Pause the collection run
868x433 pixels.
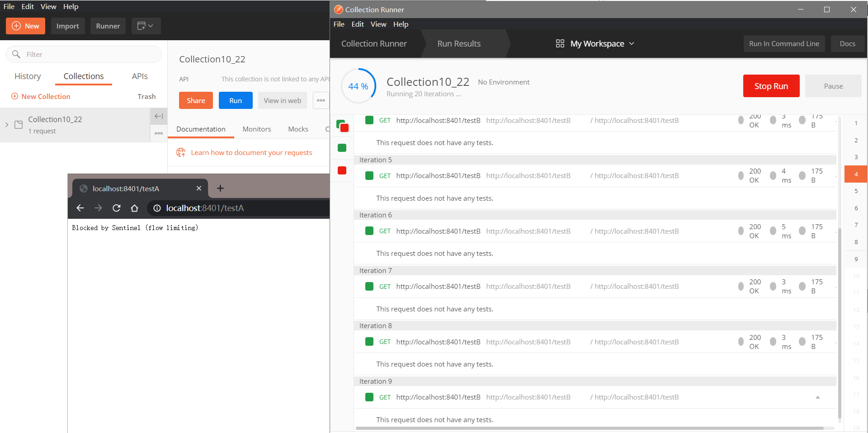tap(833, 86)
